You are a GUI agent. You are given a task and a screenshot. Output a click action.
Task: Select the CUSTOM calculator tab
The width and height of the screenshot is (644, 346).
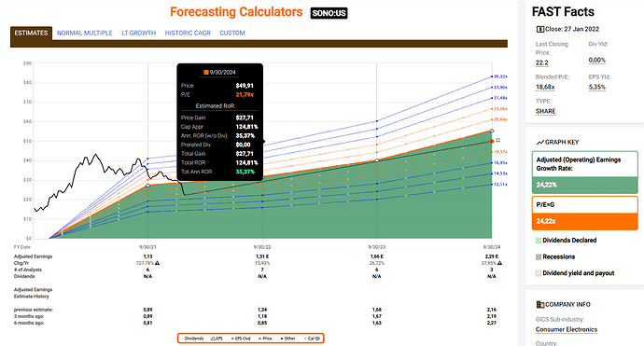232,33
